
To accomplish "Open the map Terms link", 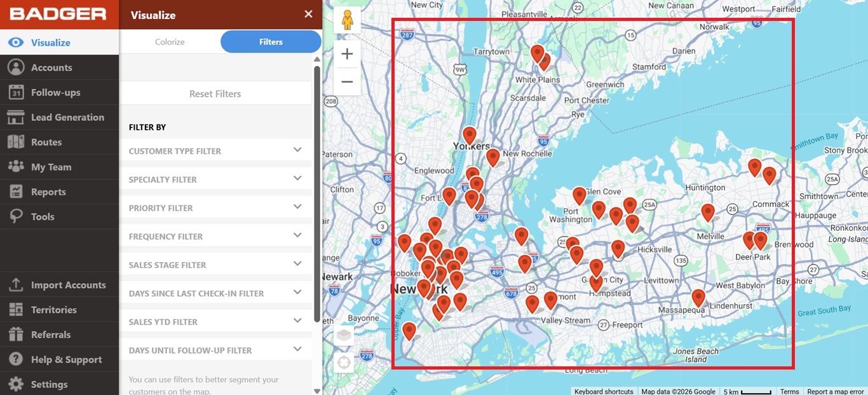I will pos(789,391).
